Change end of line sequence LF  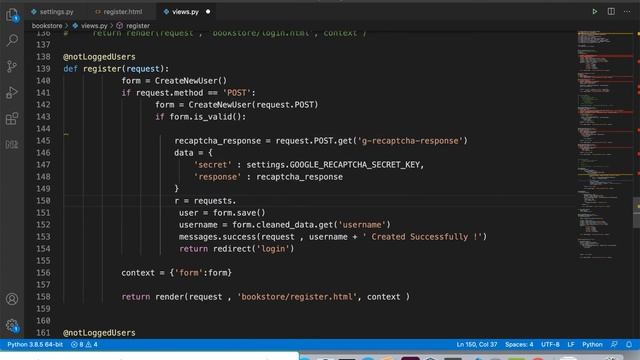[571, 344]
